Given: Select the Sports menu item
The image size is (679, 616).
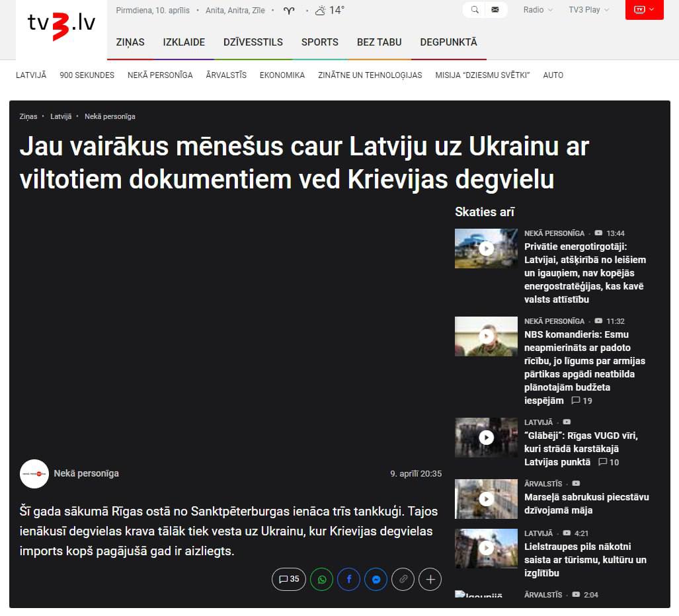Looking at the screenshot, I should [319, 42].
